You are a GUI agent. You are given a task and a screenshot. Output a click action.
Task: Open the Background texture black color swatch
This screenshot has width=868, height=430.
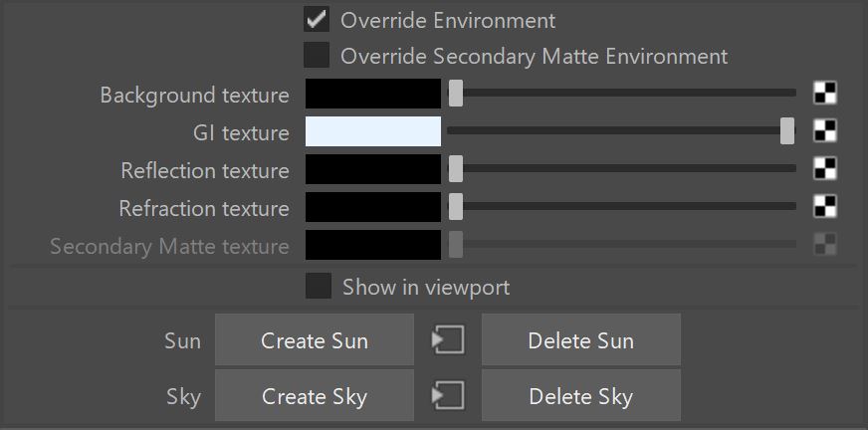click(x=373, y=94)
